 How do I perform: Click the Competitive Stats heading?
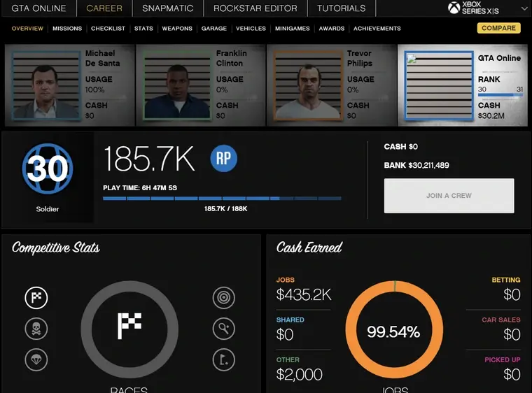click(56, 248)
